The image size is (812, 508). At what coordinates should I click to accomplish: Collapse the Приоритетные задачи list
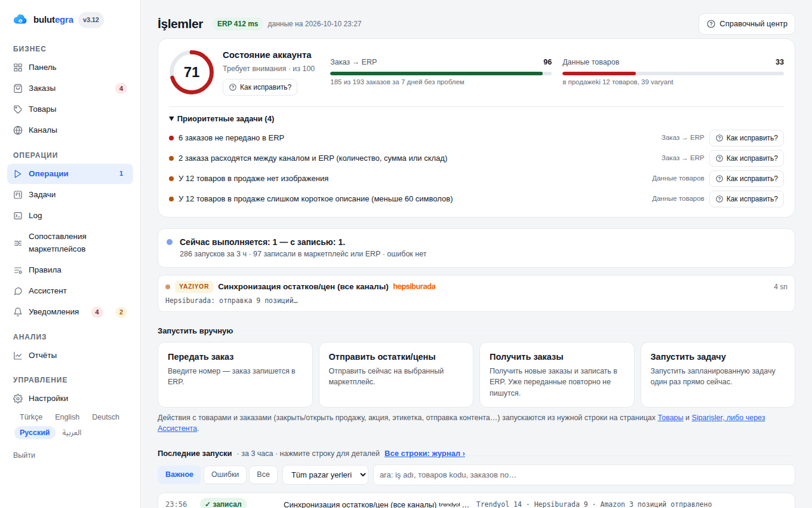coord(222,119)
